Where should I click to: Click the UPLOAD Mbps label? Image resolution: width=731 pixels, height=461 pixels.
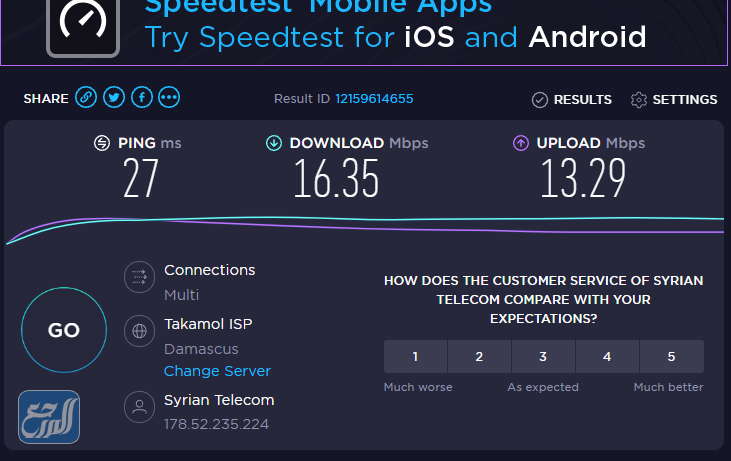click(591, 143)
